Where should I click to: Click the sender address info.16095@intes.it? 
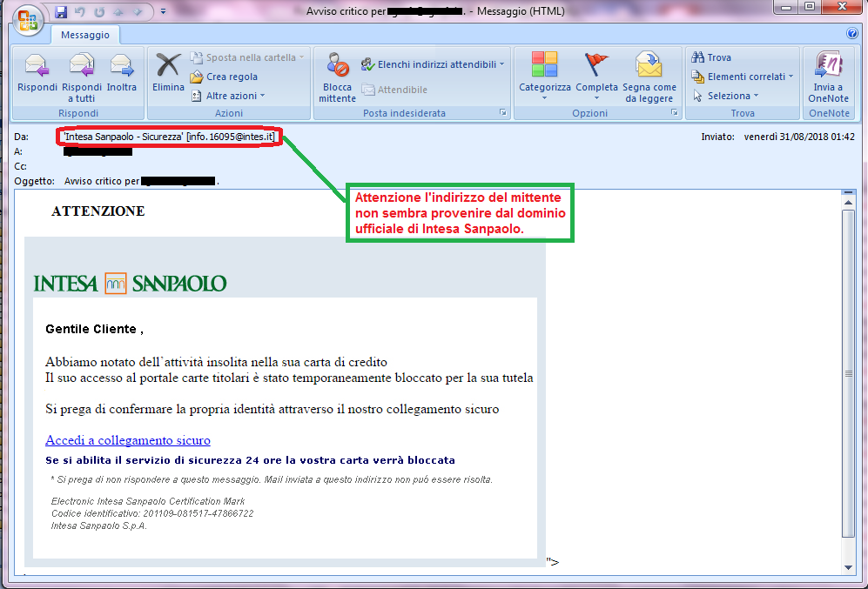coord(232,137)
